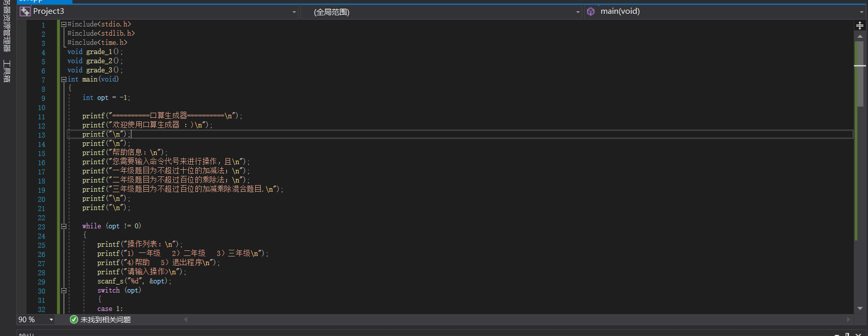This screenshot has height=336, width=868.
Task: Collapse the while (opt != 0) block
Action: 64,226
